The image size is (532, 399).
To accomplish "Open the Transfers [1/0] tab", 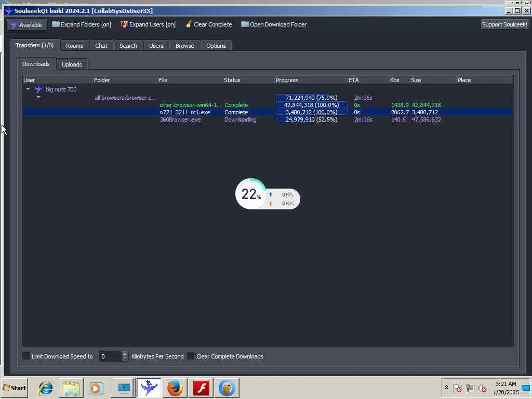I will click(x=35, y=45).
